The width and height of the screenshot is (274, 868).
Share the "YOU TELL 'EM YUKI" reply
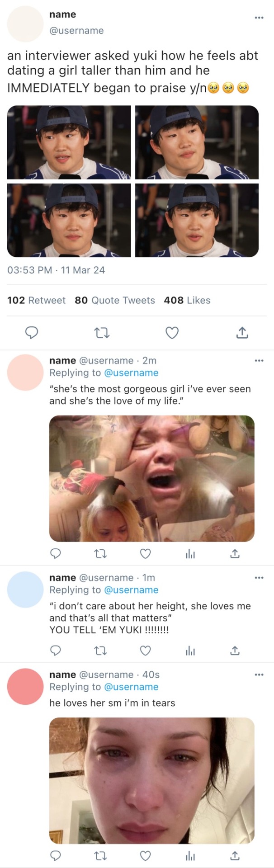tap(235, 651)
